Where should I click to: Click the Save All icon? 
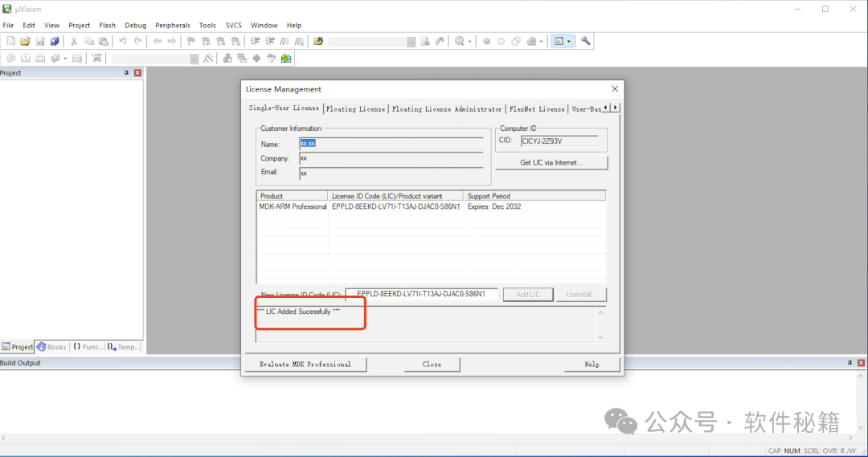pos(55,42)
